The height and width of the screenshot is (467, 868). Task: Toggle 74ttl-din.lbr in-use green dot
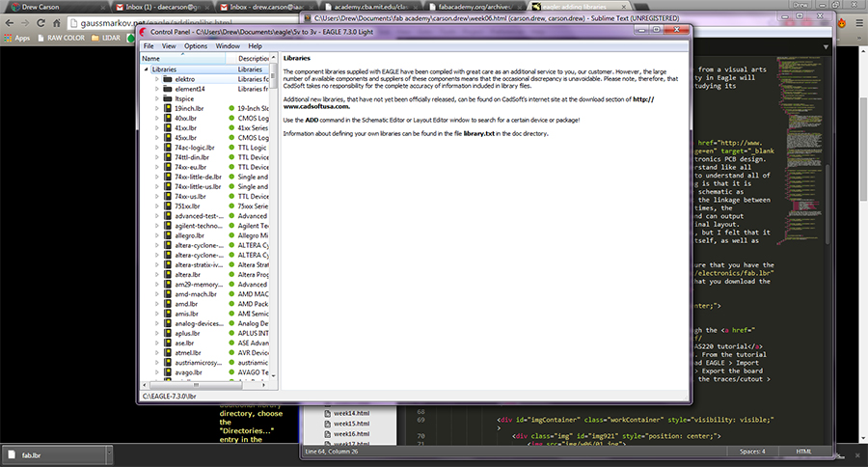click(231, 157)
